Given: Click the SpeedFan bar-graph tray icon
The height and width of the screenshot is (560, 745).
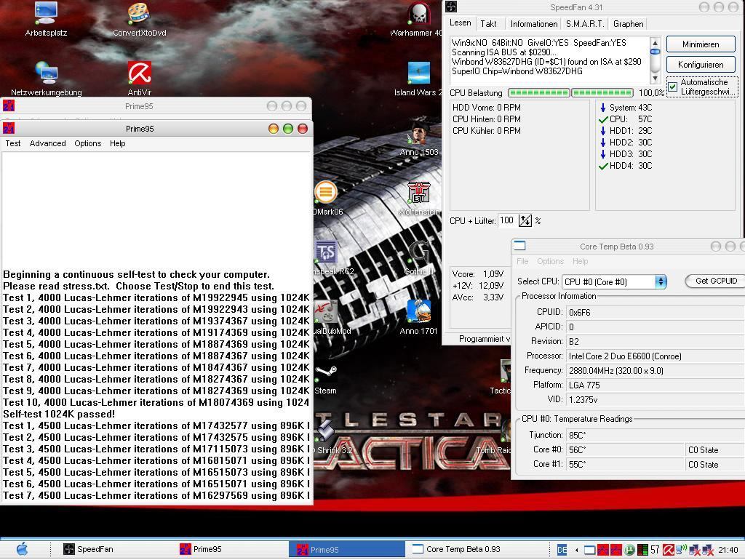Looking at the screenshot, I should (x=642, y=550).
